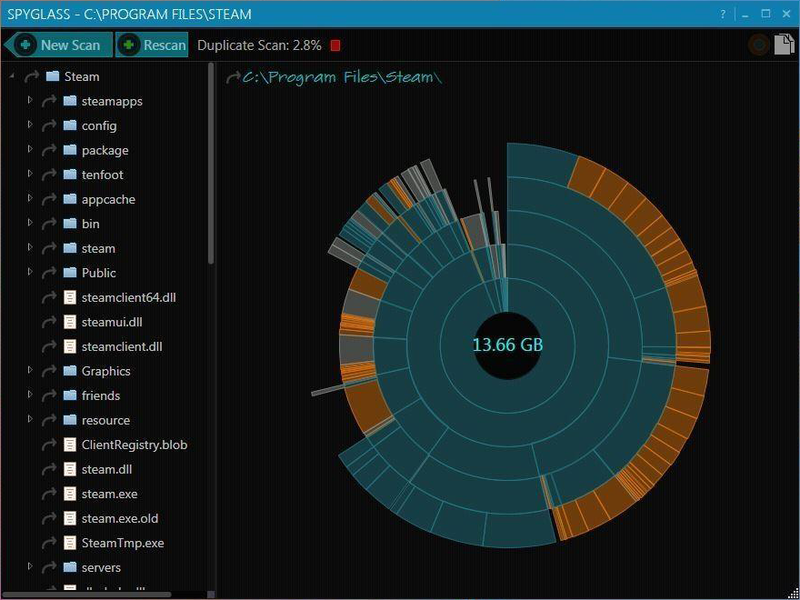
Task: Click the 13.66 GB center circle
Action: tap(507, 345)
